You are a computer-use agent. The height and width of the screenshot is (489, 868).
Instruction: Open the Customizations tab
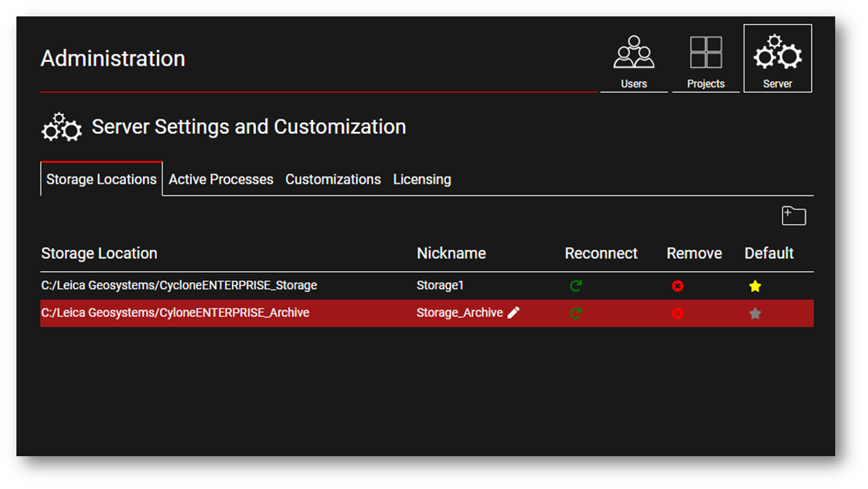coord(333,180)
